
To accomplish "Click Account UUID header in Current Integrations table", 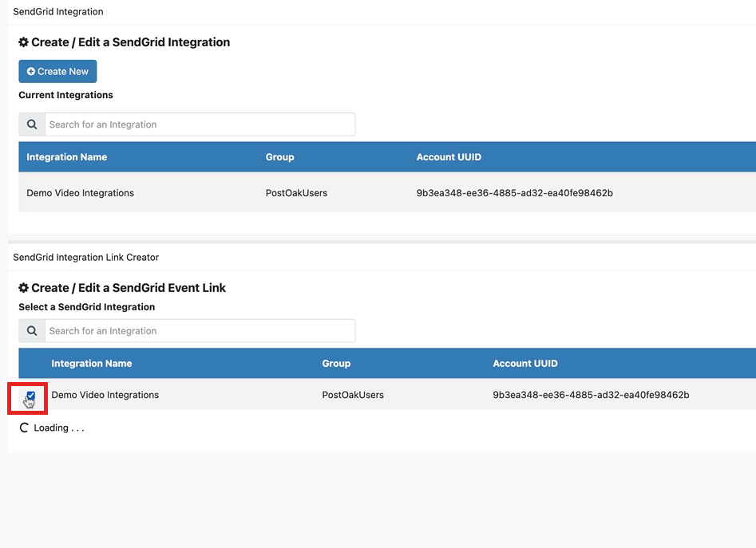I will click(449, 157).
